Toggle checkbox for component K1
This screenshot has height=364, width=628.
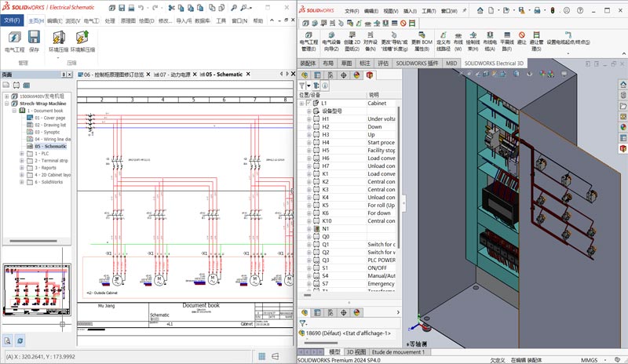pyautogui.click(x=316, y=174)
